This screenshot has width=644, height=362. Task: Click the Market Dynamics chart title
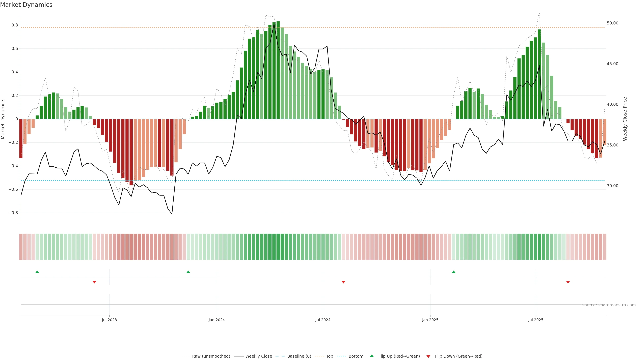[x=26, y=5]
